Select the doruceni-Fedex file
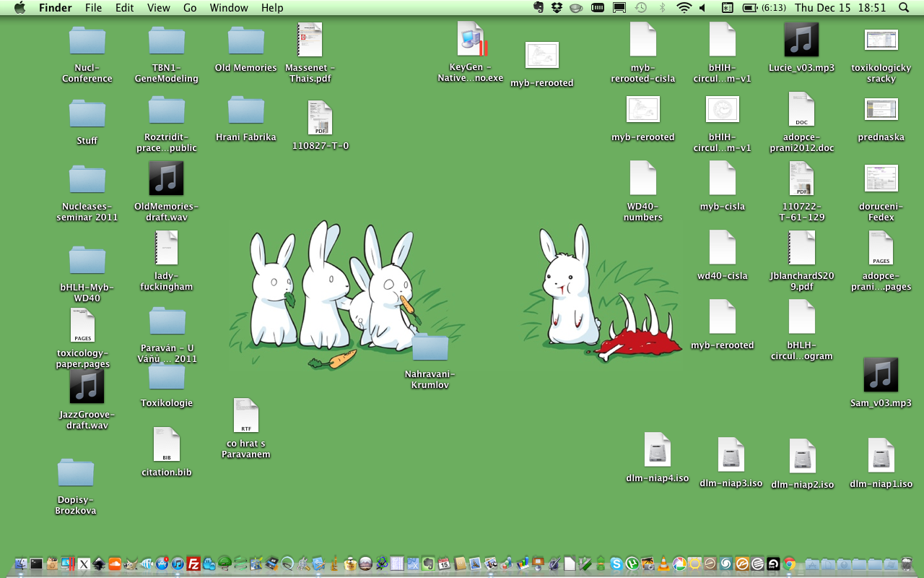The width and height of the screenshot is (924, 578). point(881,178)
